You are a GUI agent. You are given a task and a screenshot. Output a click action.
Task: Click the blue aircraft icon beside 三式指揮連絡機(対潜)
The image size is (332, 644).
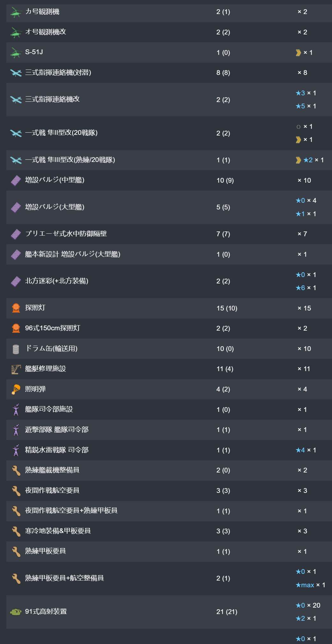[x=16, y=73]
